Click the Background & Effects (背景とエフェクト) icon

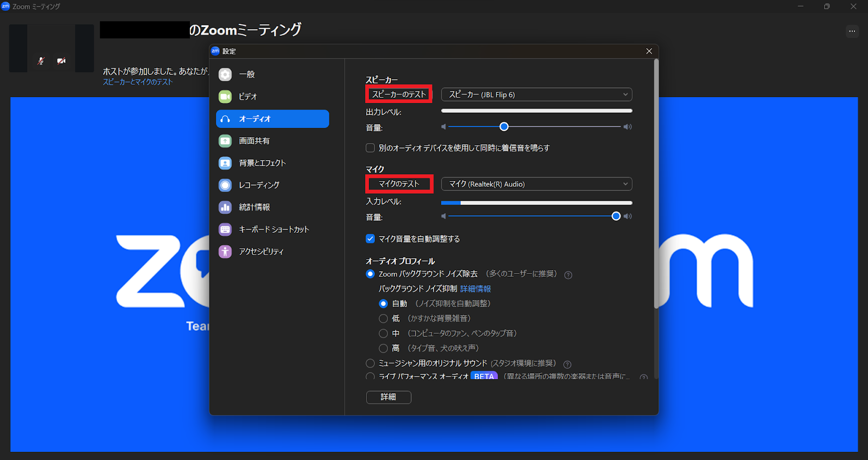point(225,163)
